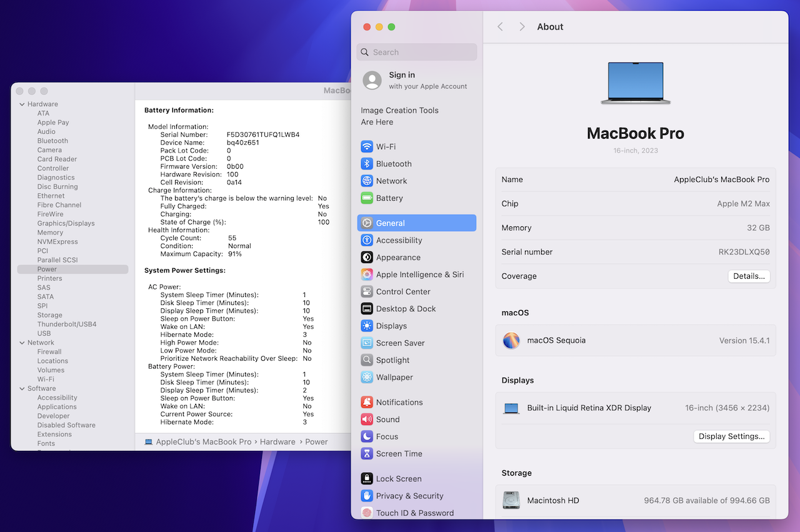This screenshot has width=800, height=532.
Task: Click the MacBook Pro laptop image
Action: point(636,83)
